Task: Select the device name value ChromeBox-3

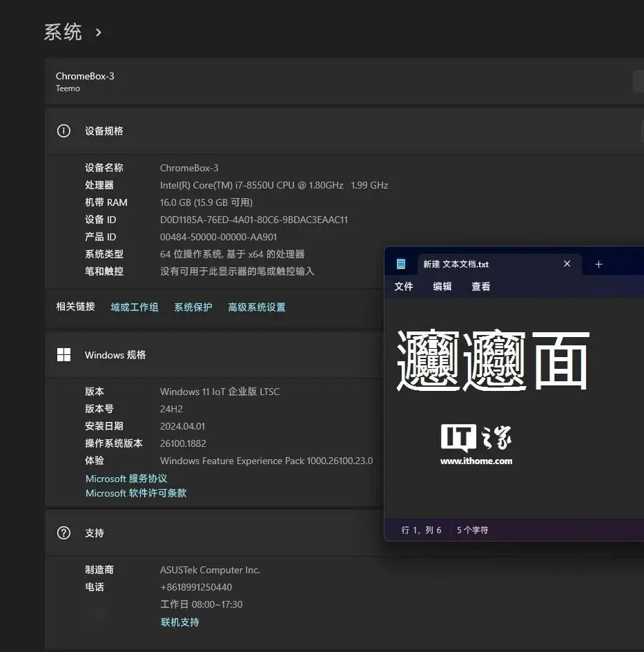Action: point(189,168)
